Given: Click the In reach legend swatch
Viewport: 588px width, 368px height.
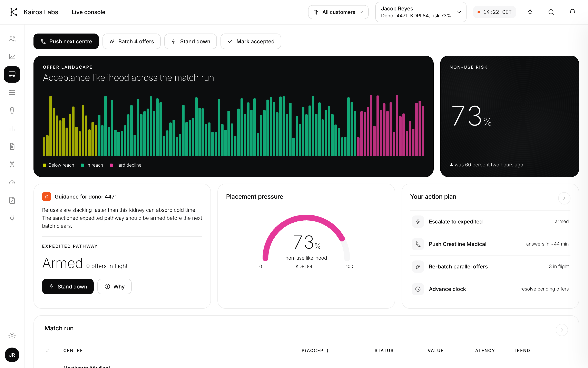Looking at the screenshot, I should pyautogui.click(x=82, y=165).
